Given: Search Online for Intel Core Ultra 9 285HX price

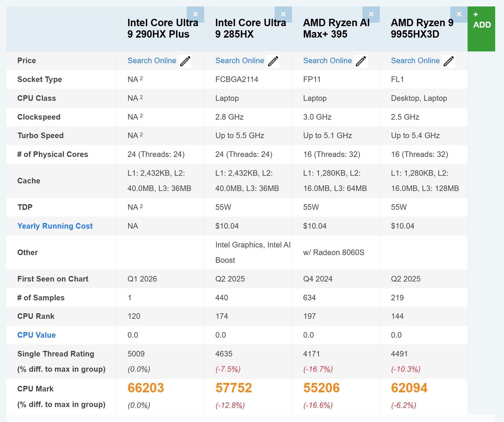Looking at the screenshot, I should click(240, 61).
